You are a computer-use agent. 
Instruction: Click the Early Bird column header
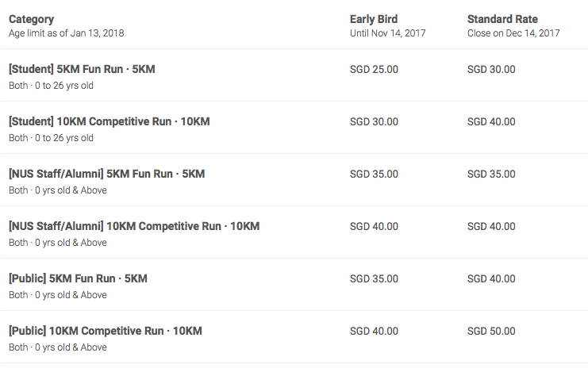point(374,19)
